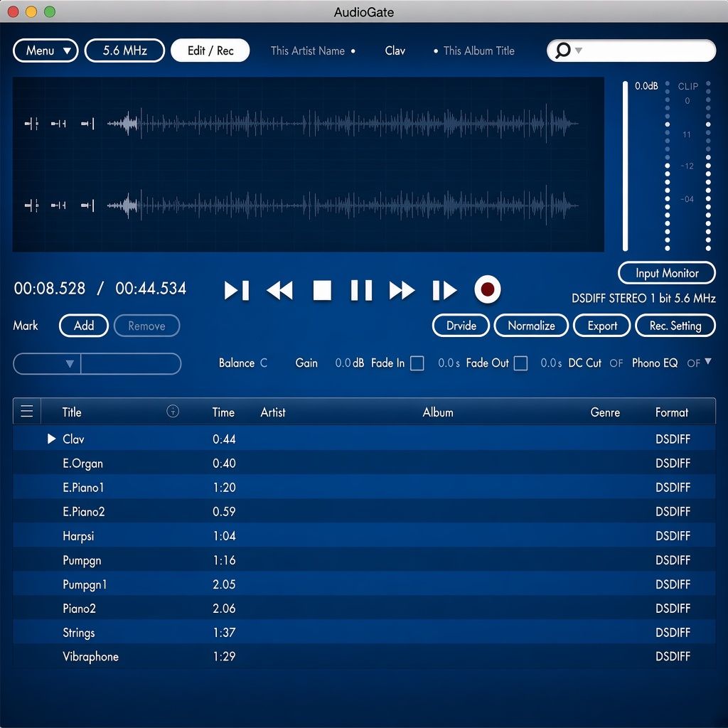Click the Add mark button
The image size is (728, 728).
tap(84, 326)
